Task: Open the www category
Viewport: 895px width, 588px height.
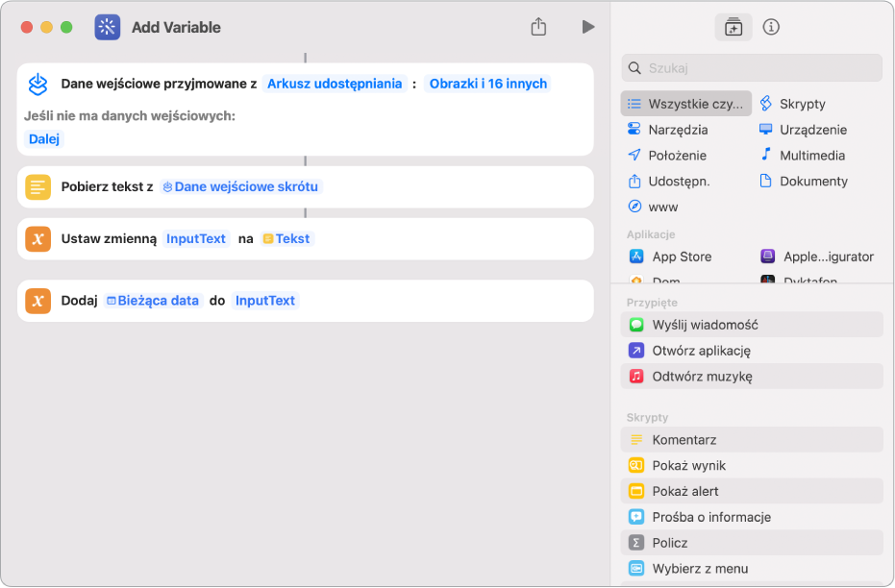Action: pos(662,207)
